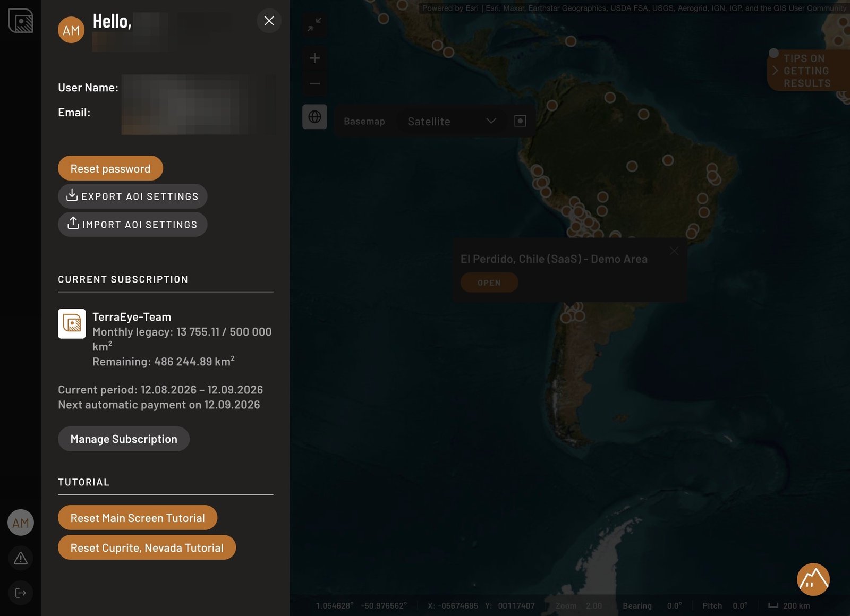Reset the Main Screen Tutorial
The height and width of the screenshot is (616, 850).
[138, 518]
